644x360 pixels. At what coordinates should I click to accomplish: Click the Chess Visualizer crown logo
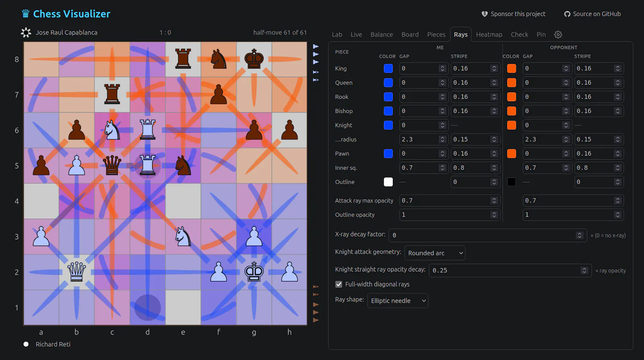pyautogui.click(x=26, y=14)
